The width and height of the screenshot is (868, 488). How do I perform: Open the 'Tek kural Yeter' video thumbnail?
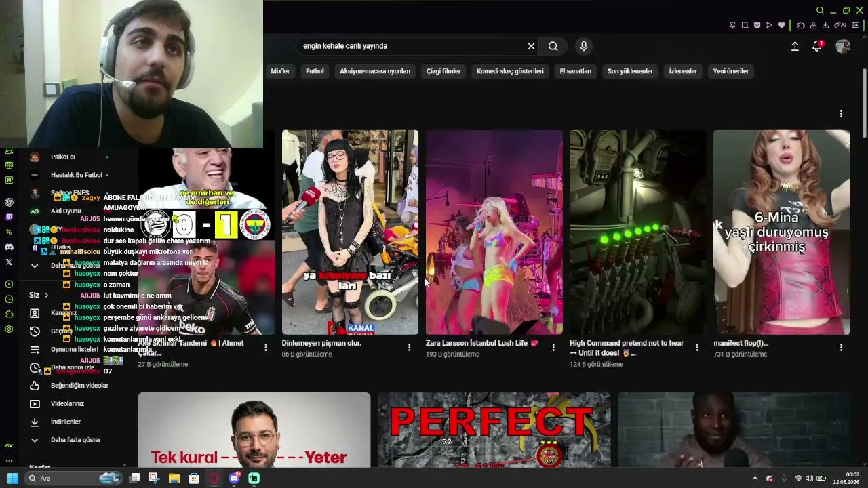(x=254, y=430)
